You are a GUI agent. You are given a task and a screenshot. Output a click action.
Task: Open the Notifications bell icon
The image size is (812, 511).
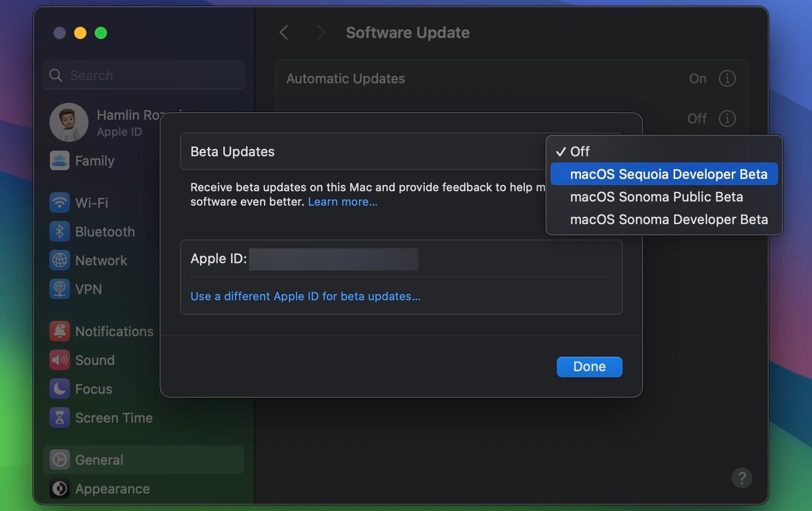(x=60, y=331)
